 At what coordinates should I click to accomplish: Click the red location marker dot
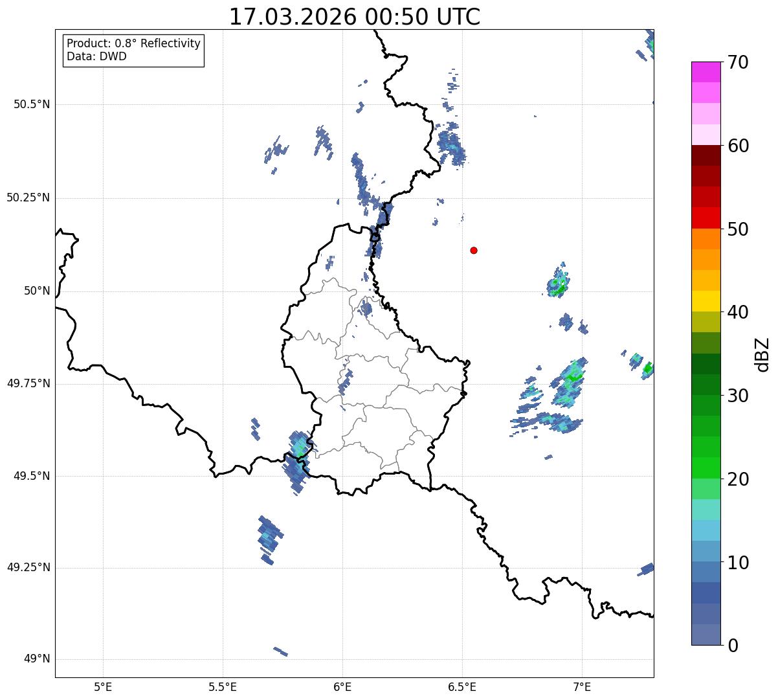(474, 250)
